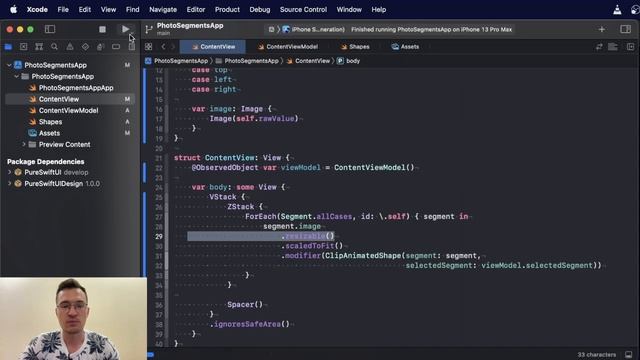Open the Help menu

click(x=379, y=9)
